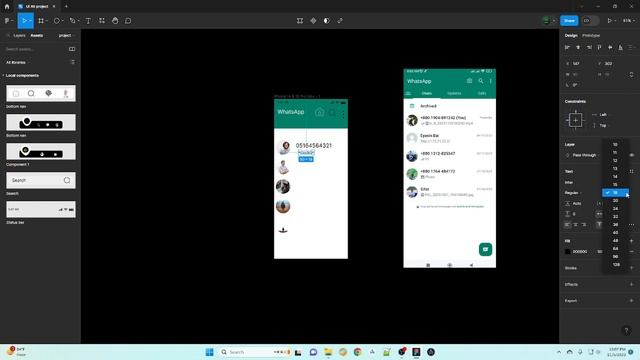
Task: Click the Create link icon in the center toolbar
Action: click(x=340, y=20)
